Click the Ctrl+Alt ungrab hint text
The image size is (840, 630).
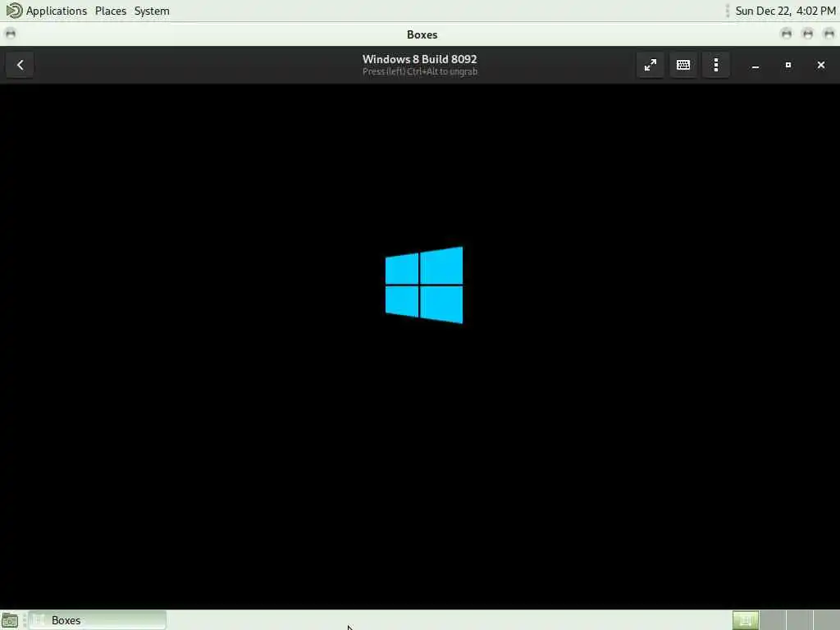(x=419, y=72)
